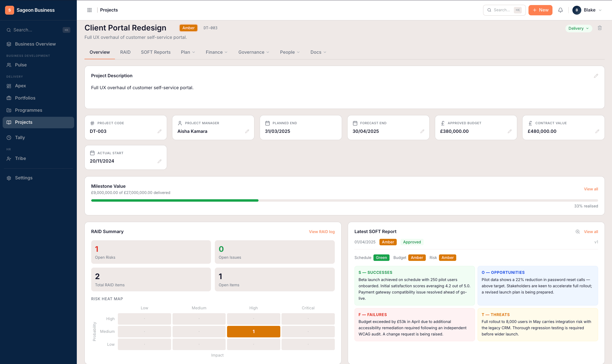Edit the Project Description pencil icon
The image size is (612, 364).
click(596, 76)
